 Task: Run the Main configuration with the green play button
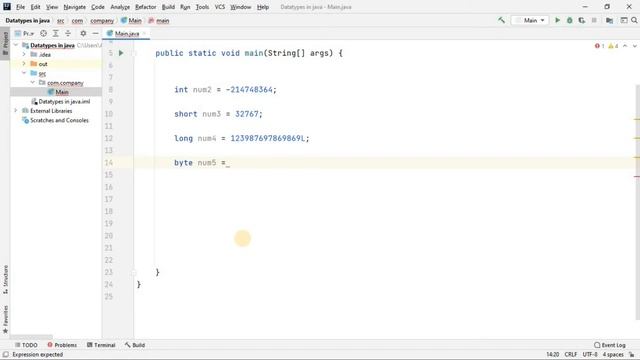(x=557, y=20)
